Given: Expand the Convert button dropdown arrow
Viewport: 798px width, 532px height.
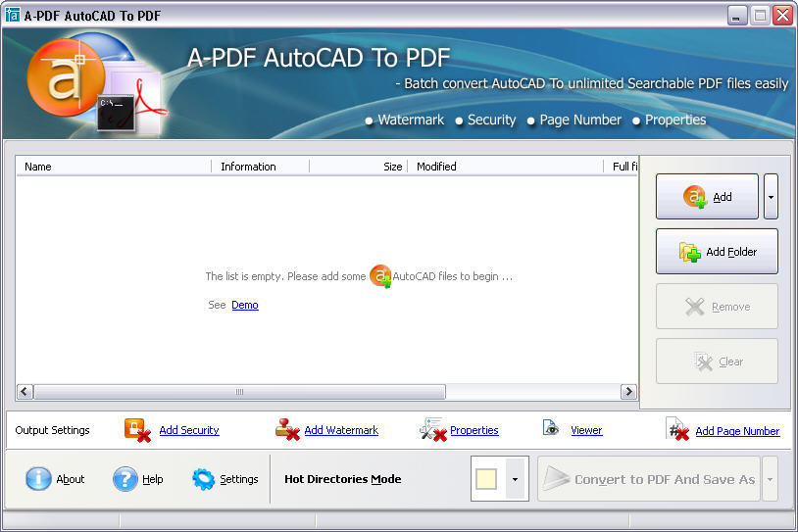Looking at the screenshot, I should 770,479.
